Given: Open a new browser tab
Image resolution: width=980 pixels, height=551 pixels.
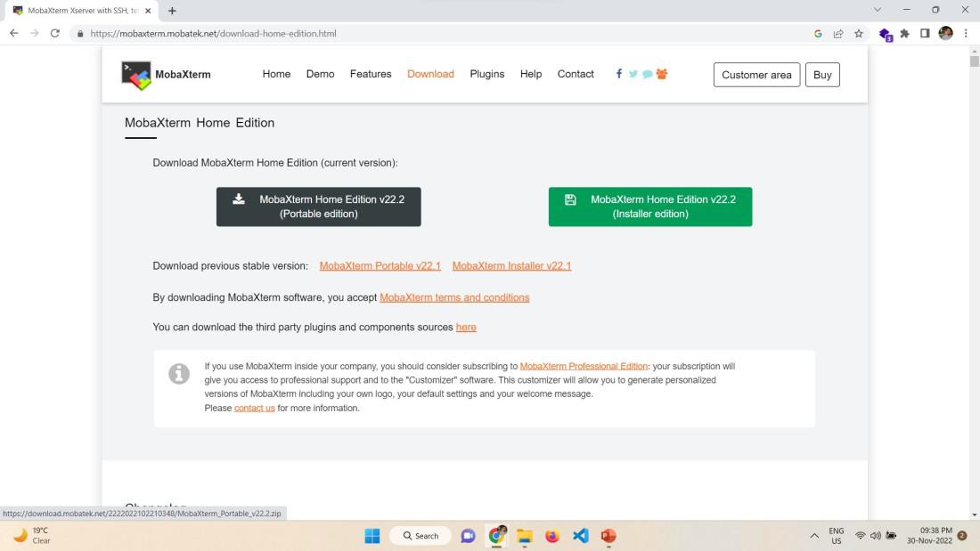Looking at the screenshot, I should click(172, 11).
